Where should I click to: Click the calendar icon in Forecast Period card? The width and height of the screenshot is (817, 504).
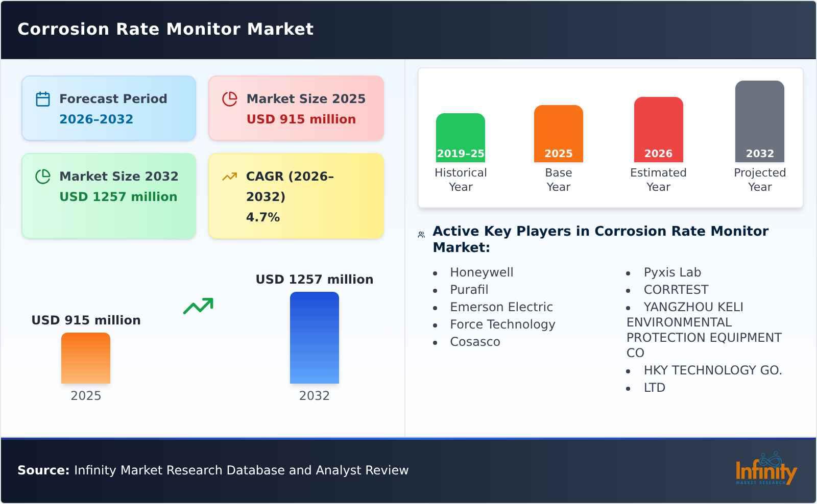(x=42, y=98)
